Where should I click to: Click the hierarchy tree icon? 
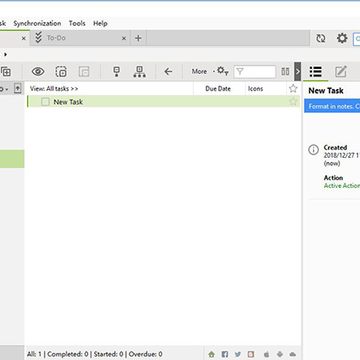pyautogui.click(x=139, y=71)
